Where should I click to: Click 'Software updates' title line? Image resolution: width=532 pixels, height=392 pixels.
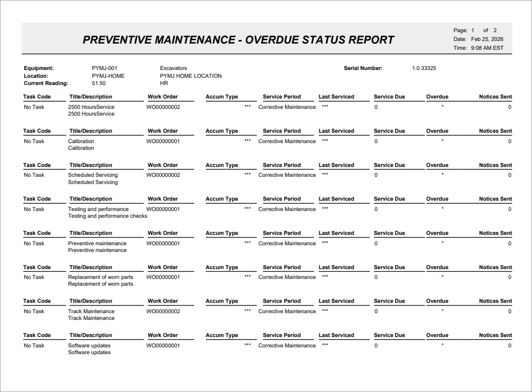[89, 345]
